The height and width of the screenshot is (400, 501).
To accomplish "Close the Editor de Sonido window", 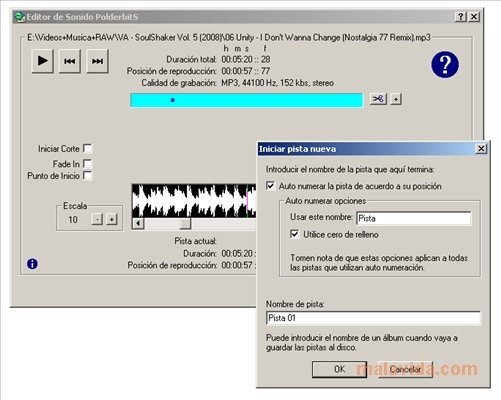I will coord(474,17).
